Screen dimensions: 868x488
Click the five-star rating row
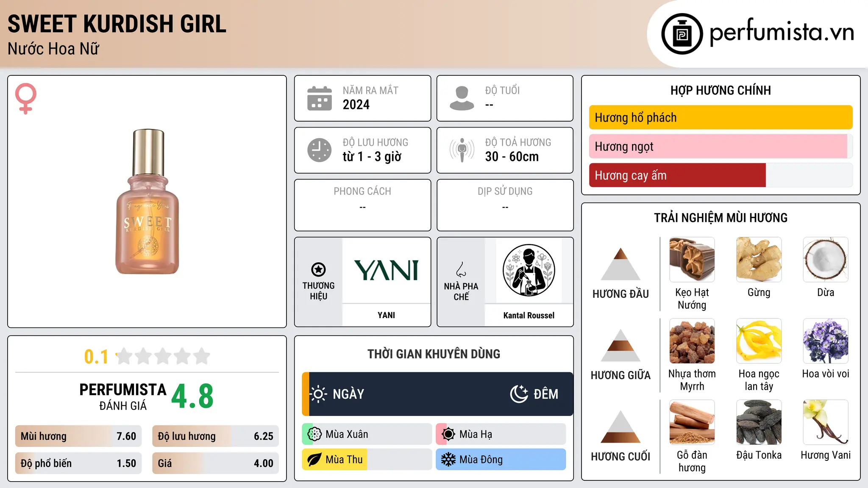click(163, 356)
